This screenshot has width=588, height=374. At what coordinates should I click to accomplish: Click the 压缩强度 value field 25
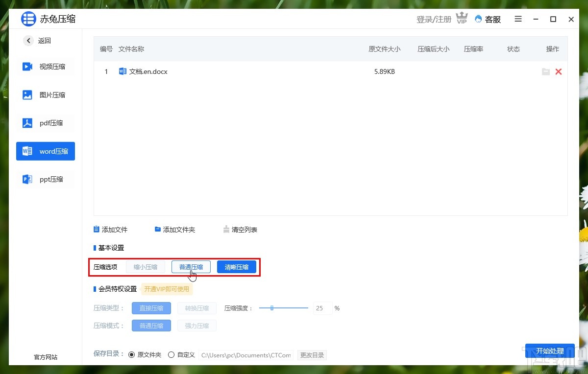[322, 308]
